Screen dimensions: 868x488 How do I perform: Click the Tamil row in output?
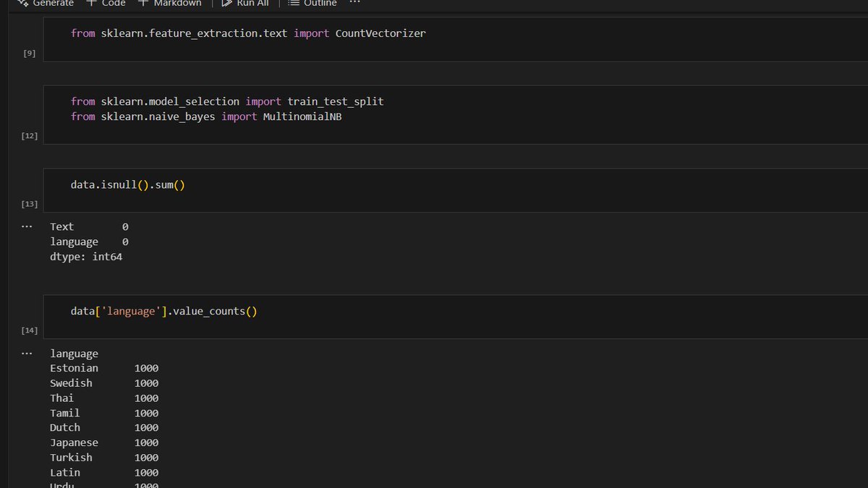coord(104,413)
